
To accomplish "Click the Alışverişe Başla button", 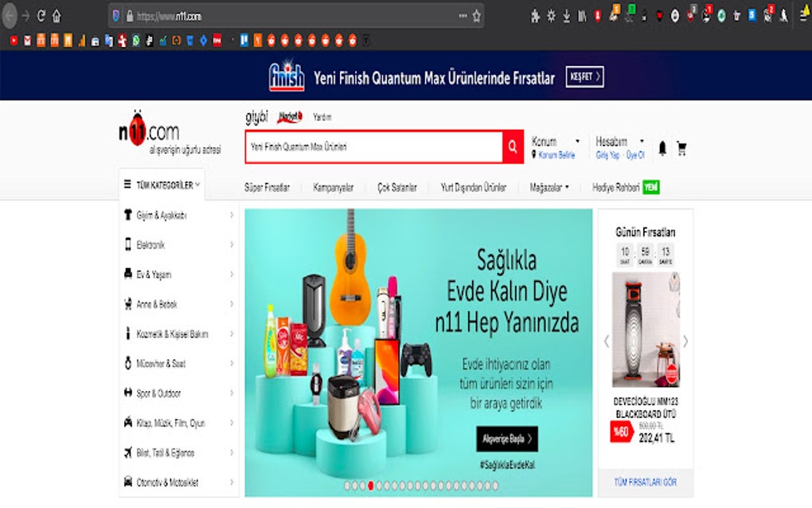I will 507,439.
